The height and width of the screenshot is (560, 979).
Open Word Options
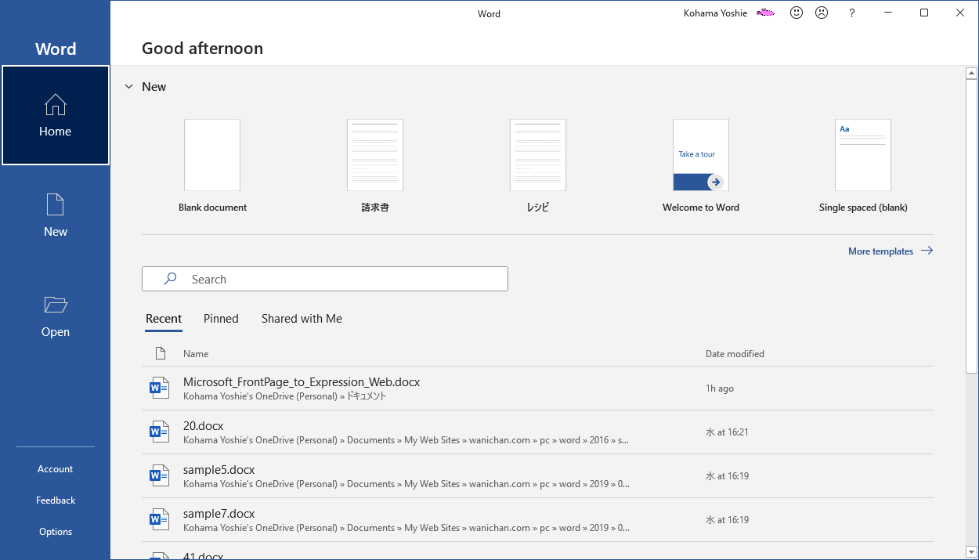point(56,532)
